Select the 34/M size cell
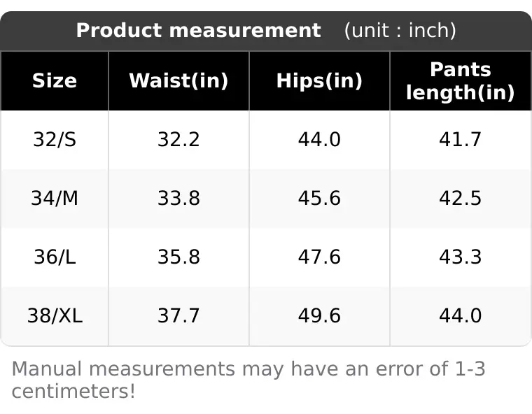This screenshot has height=414, width=532. (x=55, y=198)
